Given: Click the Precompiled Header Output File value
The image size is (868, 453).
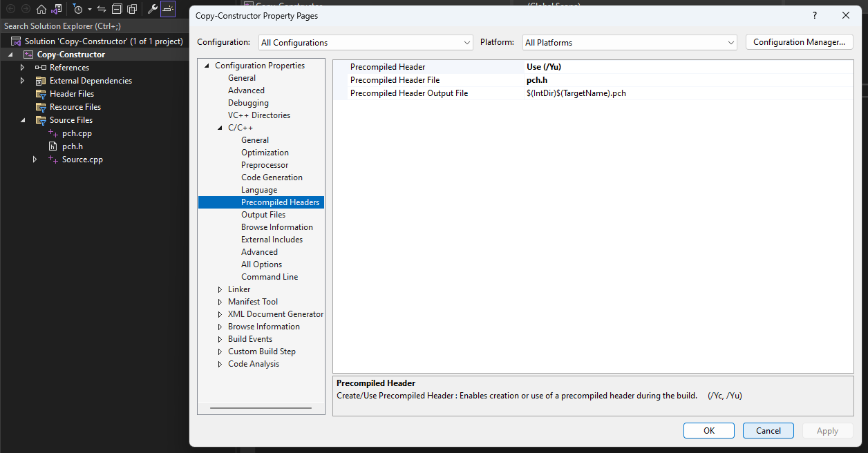Looking at the screenshot, I should [576, 93].
